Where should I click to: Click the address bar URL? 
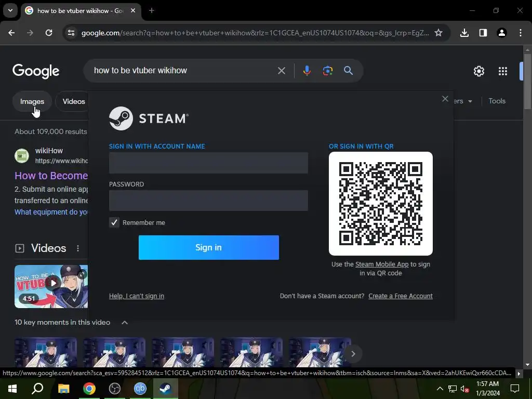tap(255, 33)
